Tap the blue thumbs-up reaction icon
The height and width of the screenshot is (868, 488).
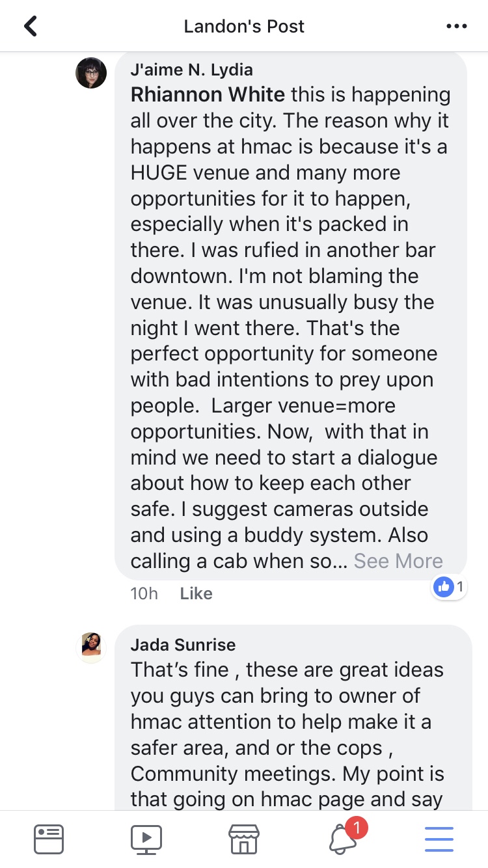pyautogui.click(x=443, y=587)
